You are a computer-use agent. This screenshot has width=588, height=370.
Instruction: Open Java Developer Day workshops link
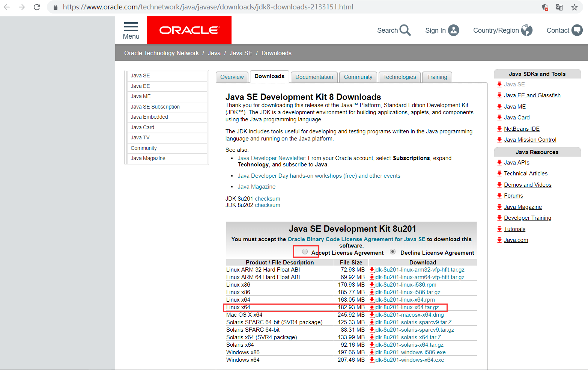click(x=319, y=176)
